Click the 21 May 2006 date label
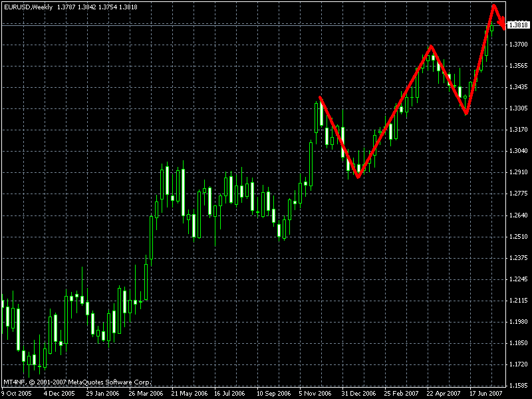Screen dimensions: 532x399 point(190,394)
